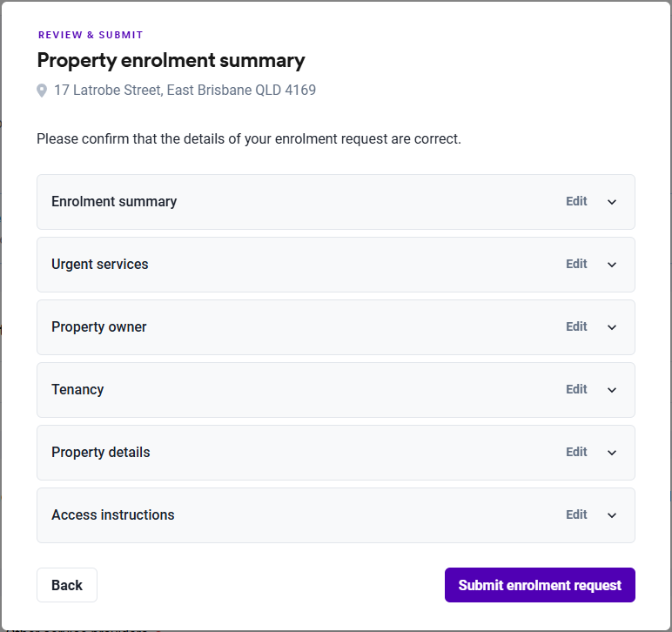Expand the Property details chevron
The image size is (672, 632).
pos(612,453)
